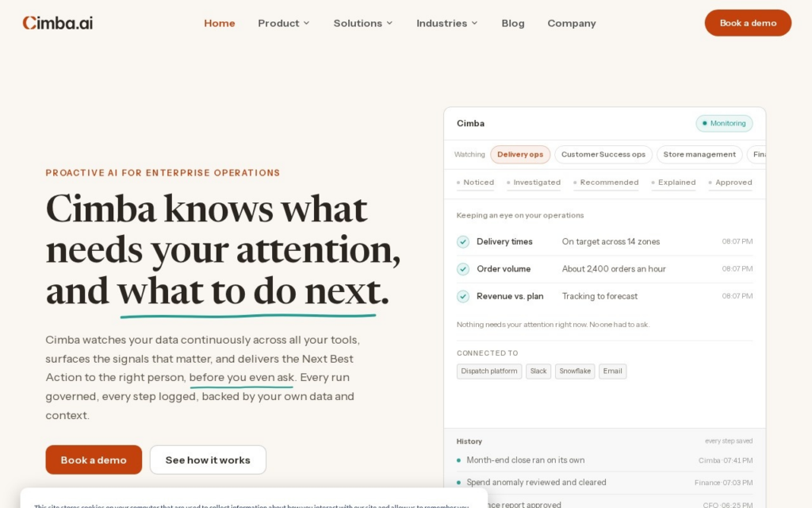The width and height of the screenshot is (812, 508).
Task: Click 'Spend anomaly reviewed and cleared' entry
Action: point(536,483)
